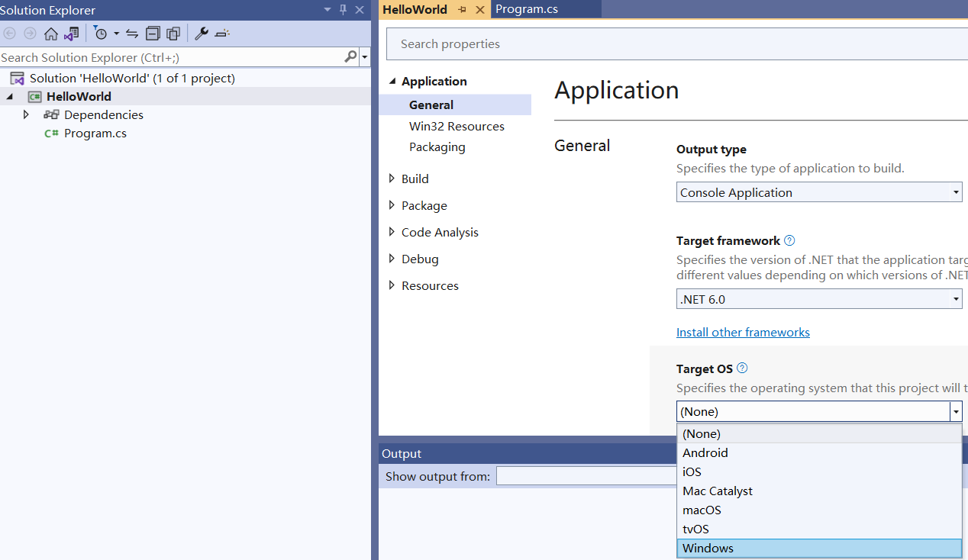The image size is (968, 560).
Task: Choose iOS from Target OS list
Action: (x=819, y=471)
